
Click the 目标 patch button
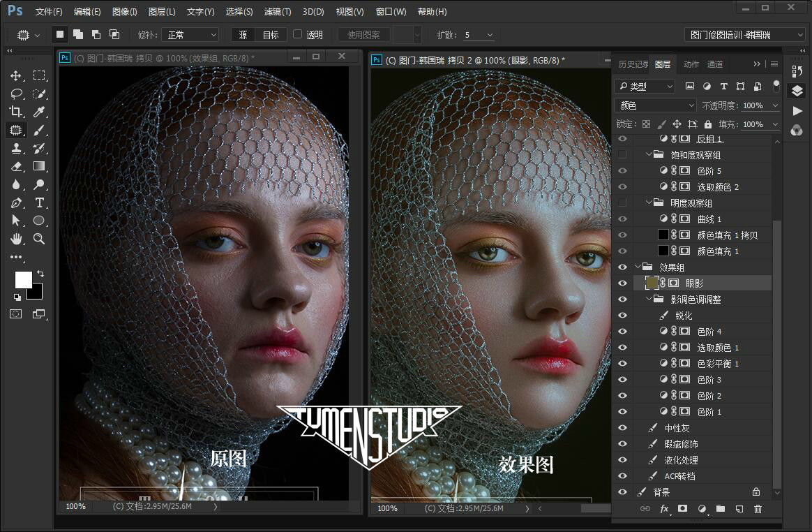(x=271, y=35)
